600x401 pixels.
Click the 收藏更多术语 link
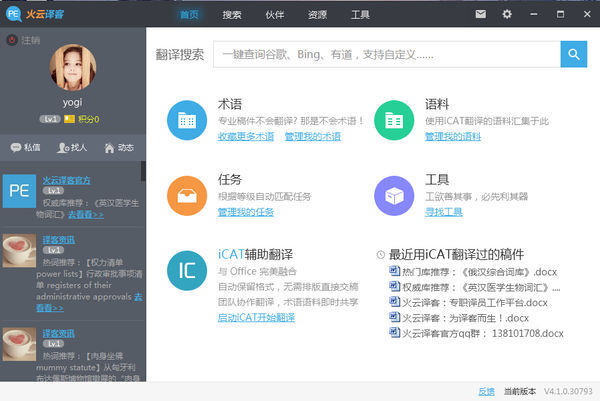(246, 137)
